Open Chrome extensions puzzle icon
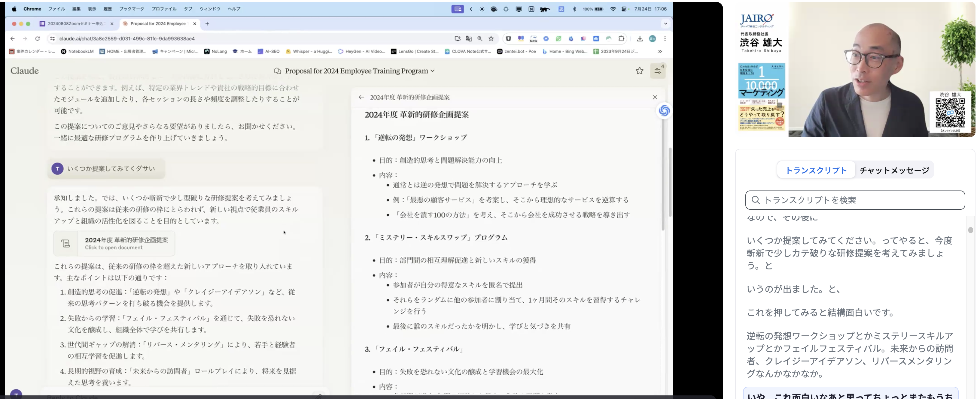980x399 pixels. tap(621, 38)
